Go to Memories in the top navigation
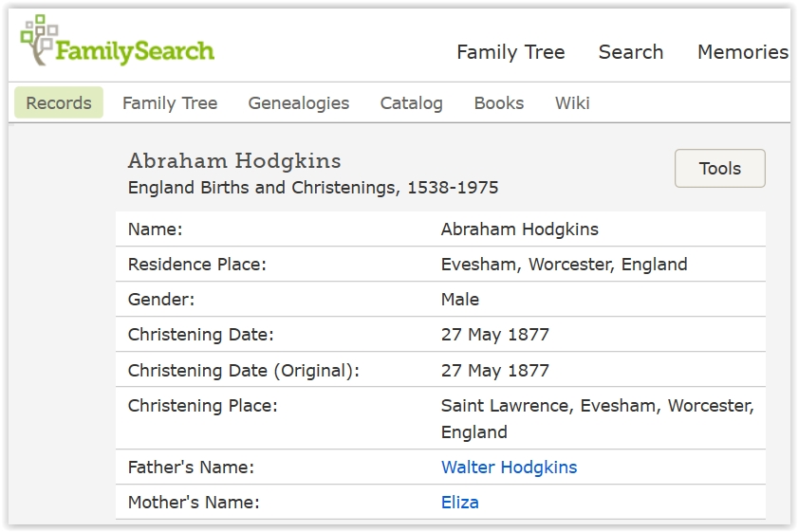 click(x=742, y=52)
